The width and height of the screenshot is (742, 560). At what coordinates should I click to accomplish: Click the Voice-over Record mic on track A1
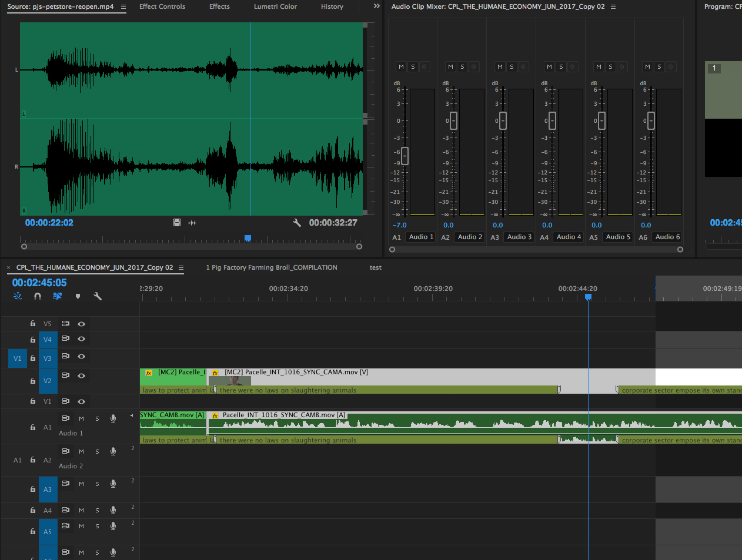coord(113,418)
